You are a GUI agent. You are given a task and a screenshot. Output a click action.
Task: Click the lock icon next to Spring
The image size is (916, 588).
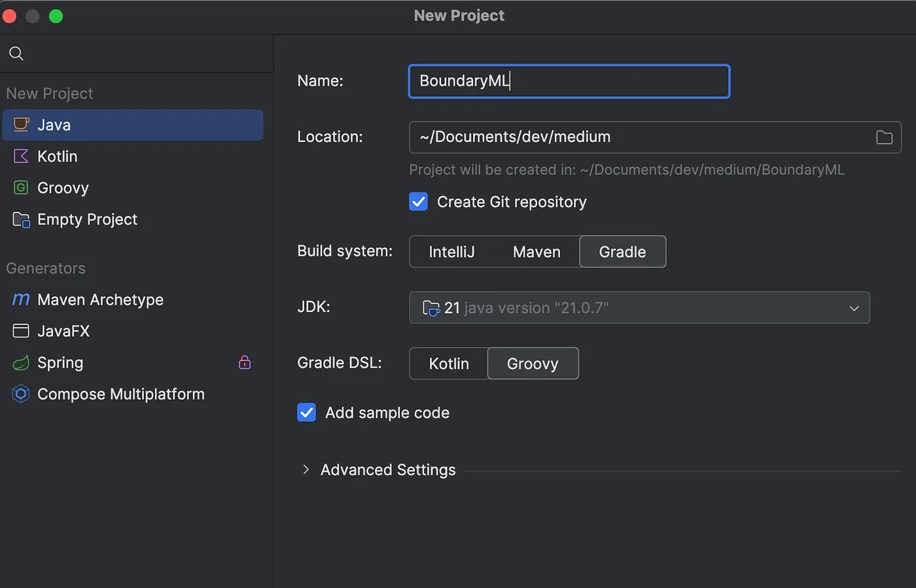click(x=245, y=362)
